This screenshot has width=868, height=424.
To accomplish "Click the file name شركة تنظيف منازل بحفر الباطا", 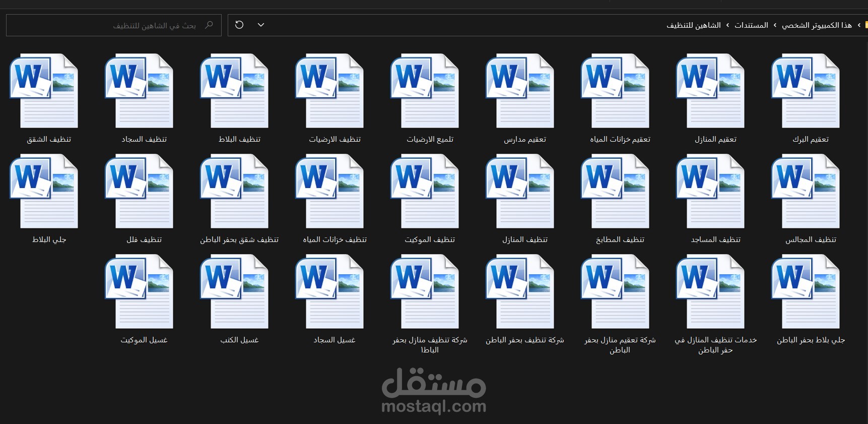I will tap(430, 345).
